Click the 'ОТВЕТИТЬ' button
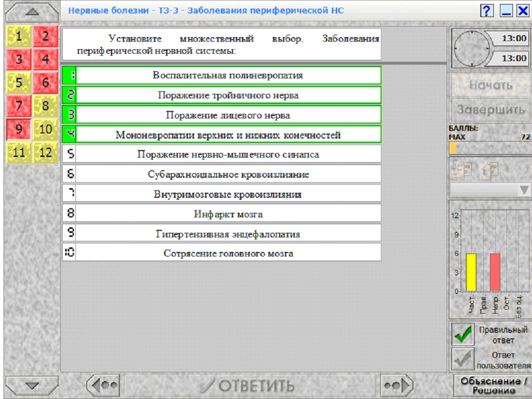532x399 pixels. (x=250, y=385)
